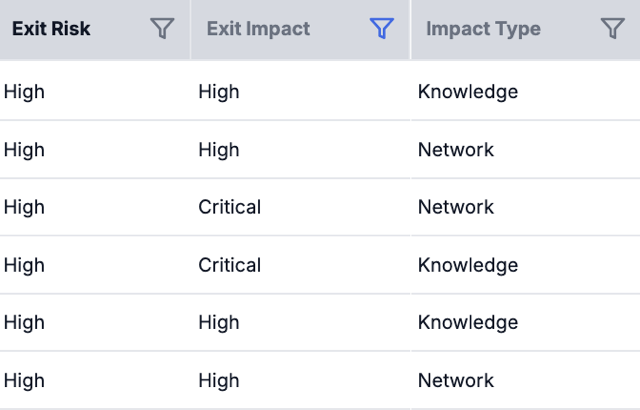
Task: Sort by the Exit Impact column header
Action: pyautogui.click(x=259, y=29)
